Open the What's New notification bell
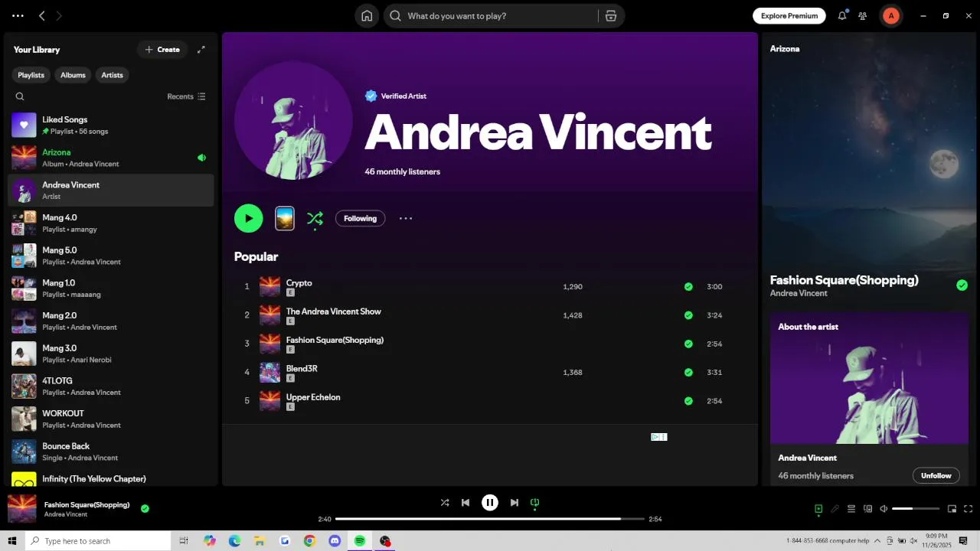980x551 pixels. (x=842, y=15)
